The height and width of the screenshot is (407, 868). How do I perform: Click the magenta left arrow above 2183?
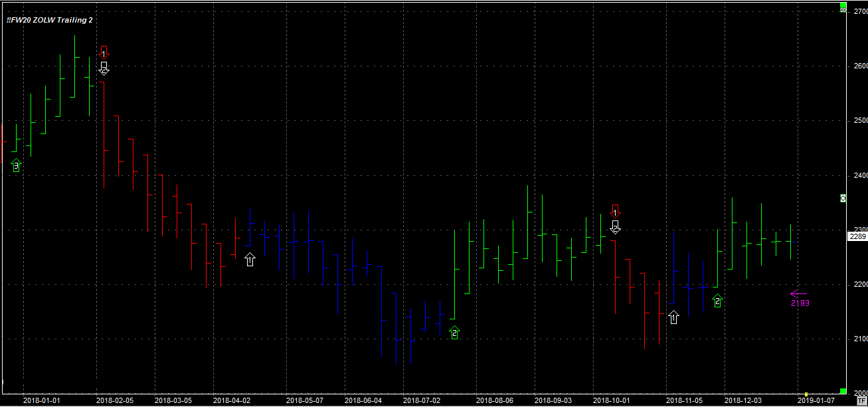coord(798,293)
